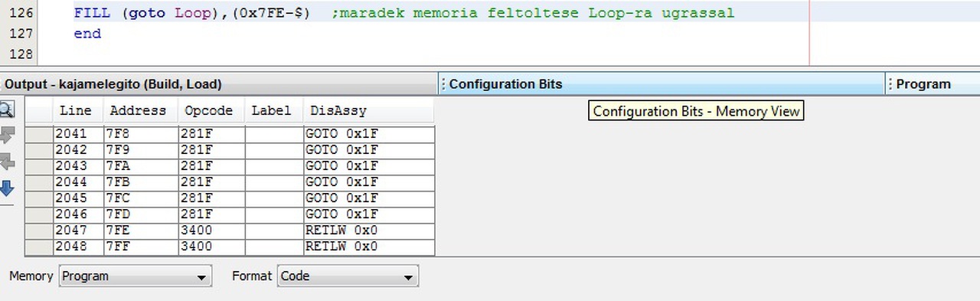
Task: Click the empty Label cell for 7FA
Action: pos(274,166)
